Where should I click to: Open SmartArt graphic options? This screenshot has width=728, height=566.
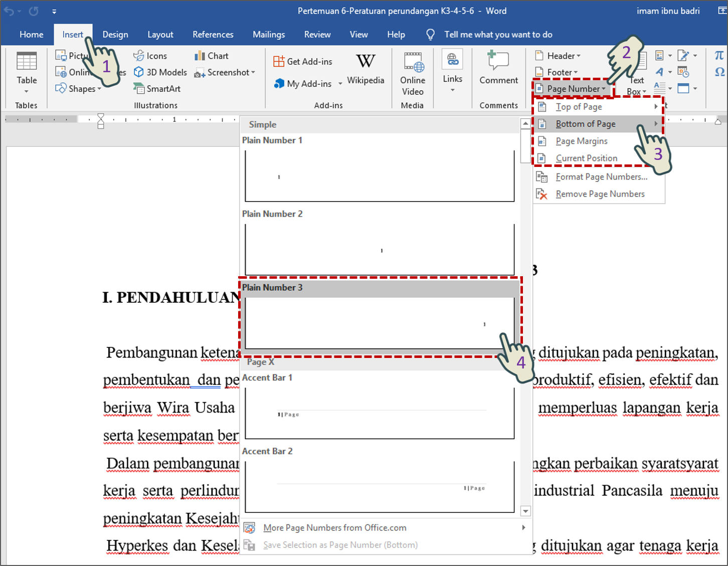(x=157, y=88)
